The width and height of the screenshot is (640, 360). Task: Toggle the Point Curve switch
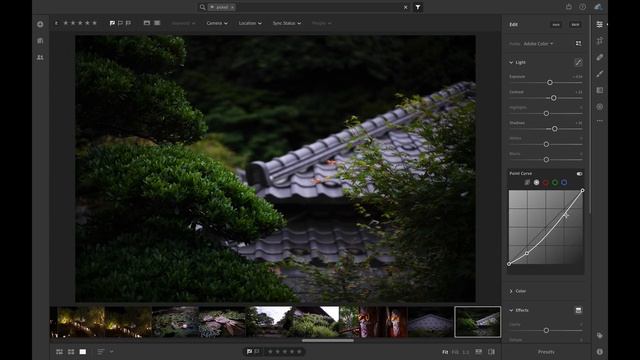point(579,174)
